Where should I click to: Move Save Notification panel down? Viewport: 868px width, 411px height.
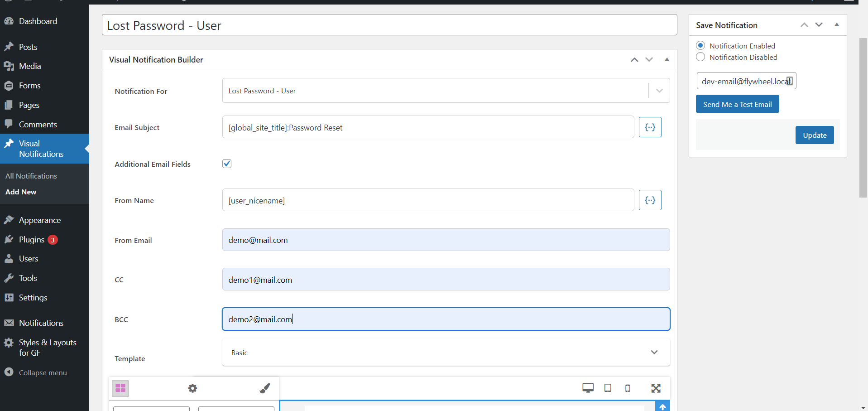tap(819, 25)
